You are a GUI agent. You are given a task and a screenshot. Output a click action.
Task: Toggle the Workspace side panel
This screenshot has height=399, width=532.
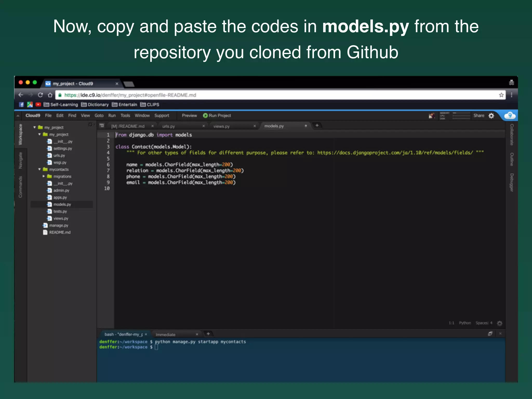[20, 135]
